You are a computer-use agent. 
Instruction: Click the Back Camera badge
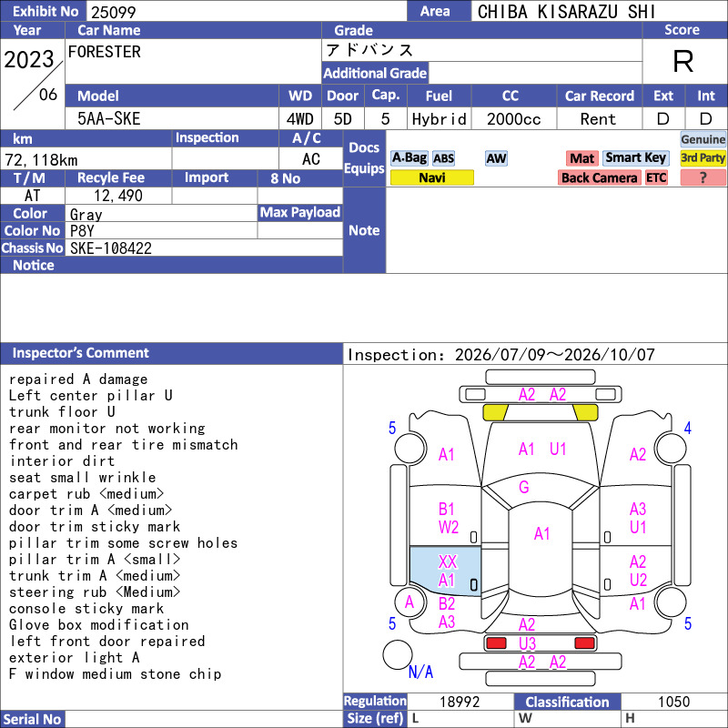pos(599,177)
